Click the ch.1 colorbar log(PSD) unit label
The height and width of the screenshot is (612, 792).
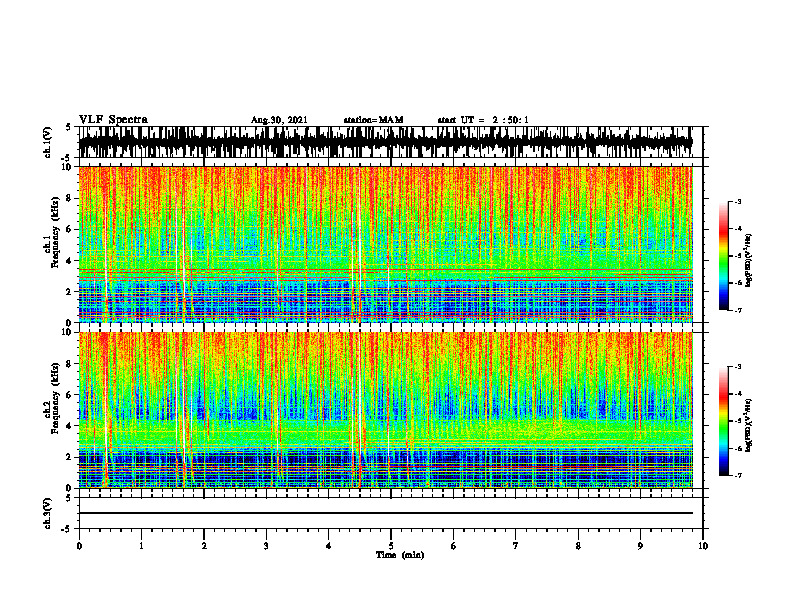[749, 260]
